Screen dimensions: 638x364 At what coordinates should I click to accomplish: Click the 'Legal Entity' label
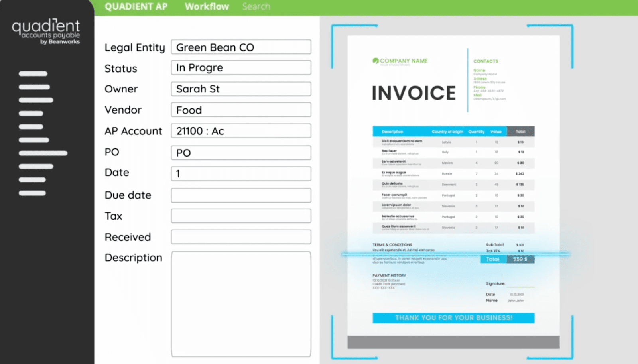tap(135, 48)
